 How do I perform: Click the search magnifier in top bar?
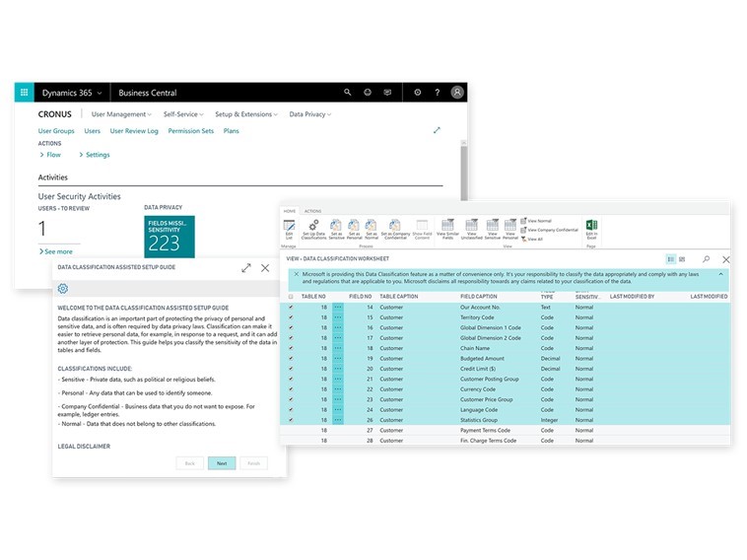347,93
